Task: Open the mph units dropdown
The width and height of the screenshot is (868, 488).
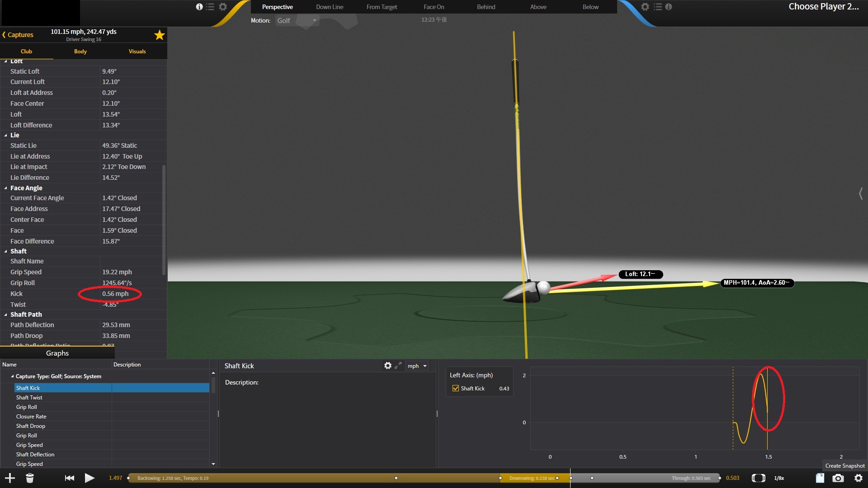Action: pyautogui.click(x=417, y=366)
